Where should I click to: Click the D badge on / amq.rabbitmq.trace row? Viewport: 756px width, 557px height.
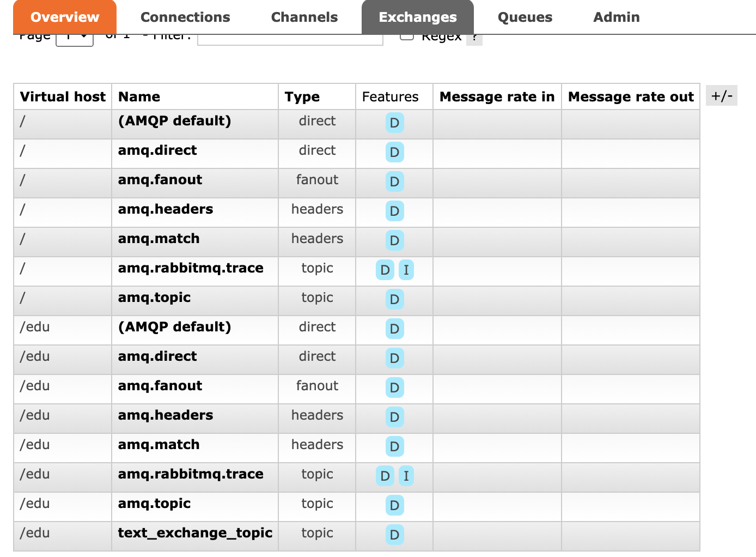click(385, 270)
